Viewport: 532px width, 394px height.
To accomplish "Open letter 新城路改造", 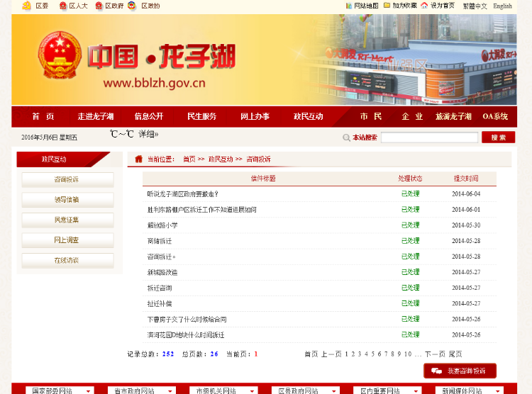I will tap(162, 272).
